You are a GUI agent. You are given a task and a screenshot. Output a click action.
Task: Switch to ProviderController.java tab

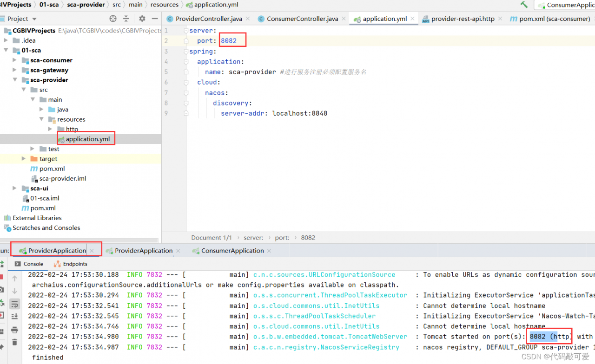click(x=208, y=19)
